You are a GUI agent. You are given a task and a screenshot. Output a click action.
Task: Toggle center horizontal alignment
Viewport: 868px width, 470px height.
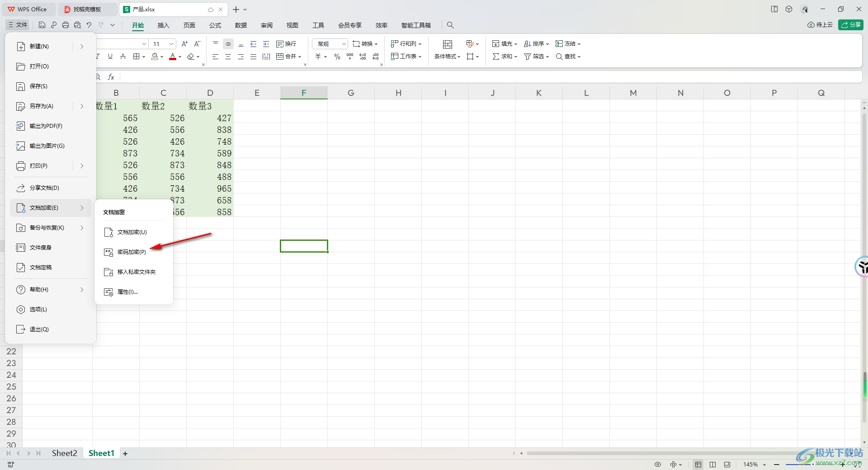coord(228,56)
